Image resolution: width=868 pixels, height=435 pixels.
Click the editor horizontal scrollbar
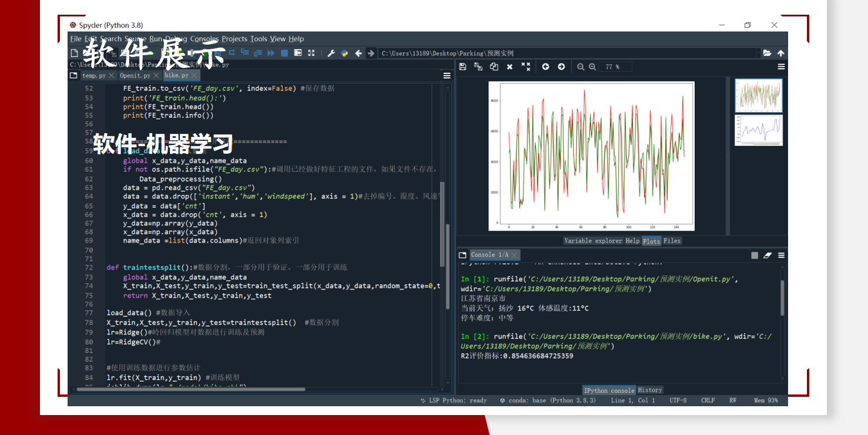click(x=191, y=389)
